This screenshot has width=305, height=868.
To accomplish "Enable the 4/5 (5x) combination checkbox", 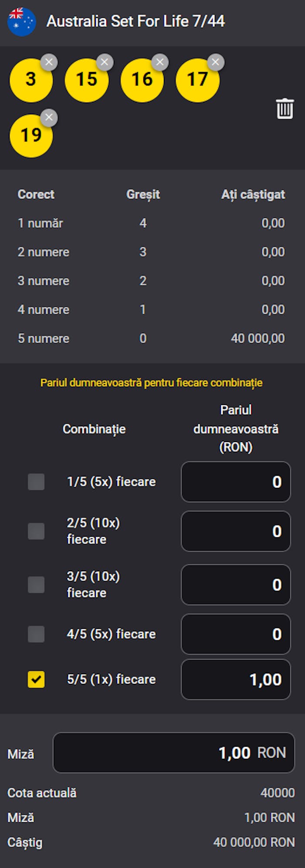I will pos(36,634).
